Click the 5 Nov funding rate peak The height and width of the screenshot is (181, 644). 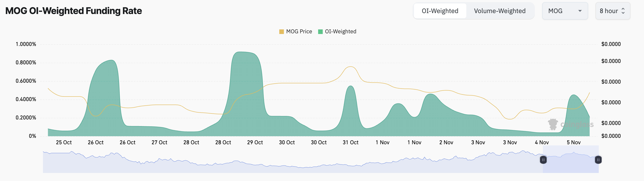coord(574,95)
